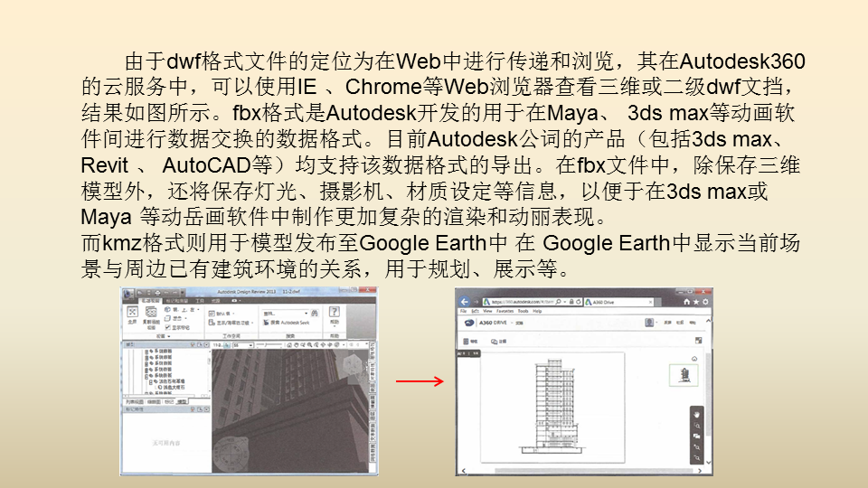Open the View menu in the browser
This screenshot has height=488, width=868.
487,311
